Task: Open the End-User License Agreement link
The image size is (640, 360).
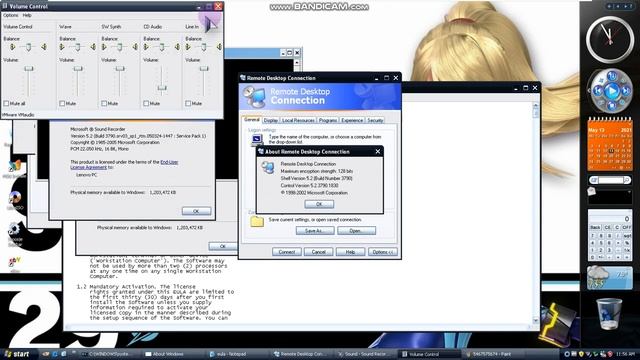Action: [124, 164]
